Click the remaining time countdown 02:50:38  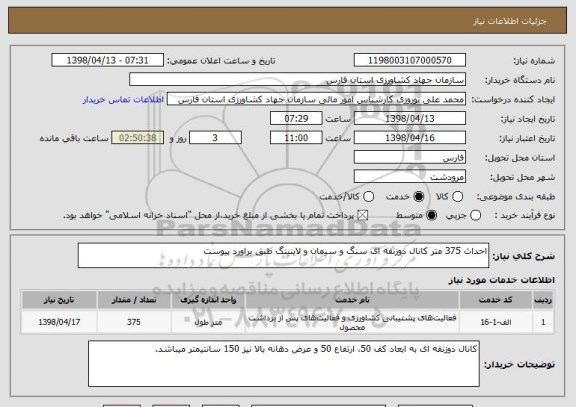138,138
